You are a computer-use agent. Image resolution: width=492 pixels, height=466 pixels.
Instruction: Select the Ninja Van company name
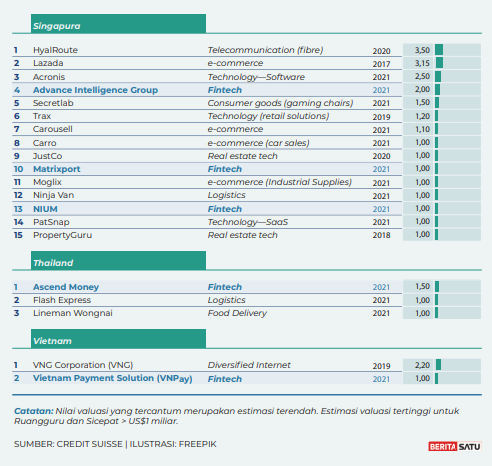[x=53, y=195]
